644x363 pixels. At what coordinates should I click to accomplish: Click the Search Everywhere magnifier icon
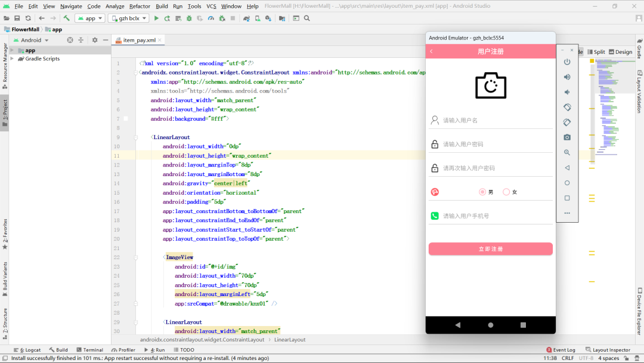307,19
